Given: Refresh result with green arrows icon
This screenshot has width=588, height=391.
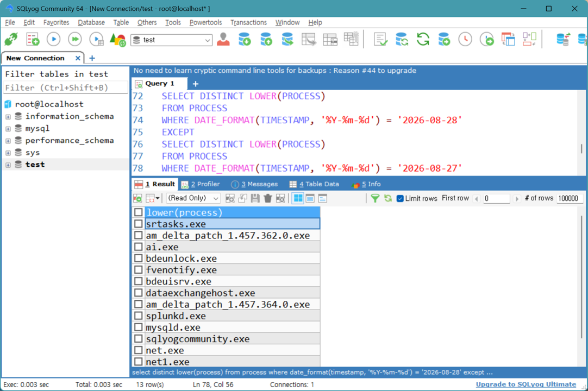Looking at the screenshot, I should click(x=388, y=198).
